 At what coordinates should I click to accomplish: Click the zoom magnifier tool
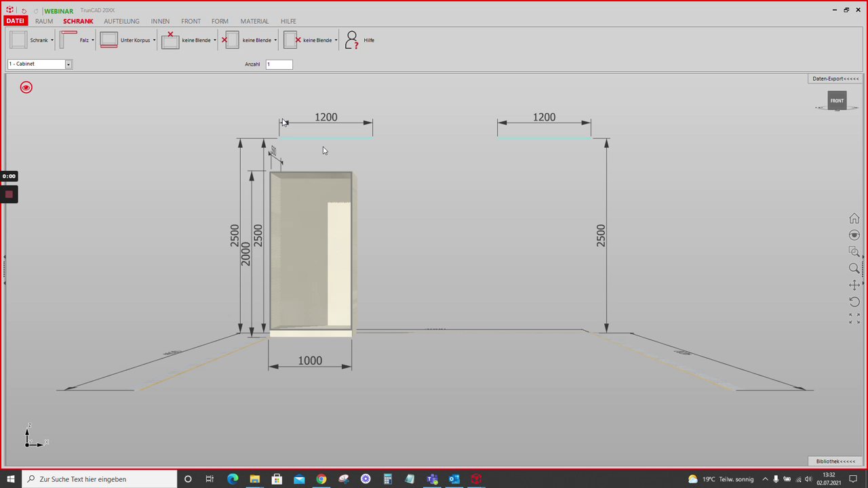click(x=854, y=268)
